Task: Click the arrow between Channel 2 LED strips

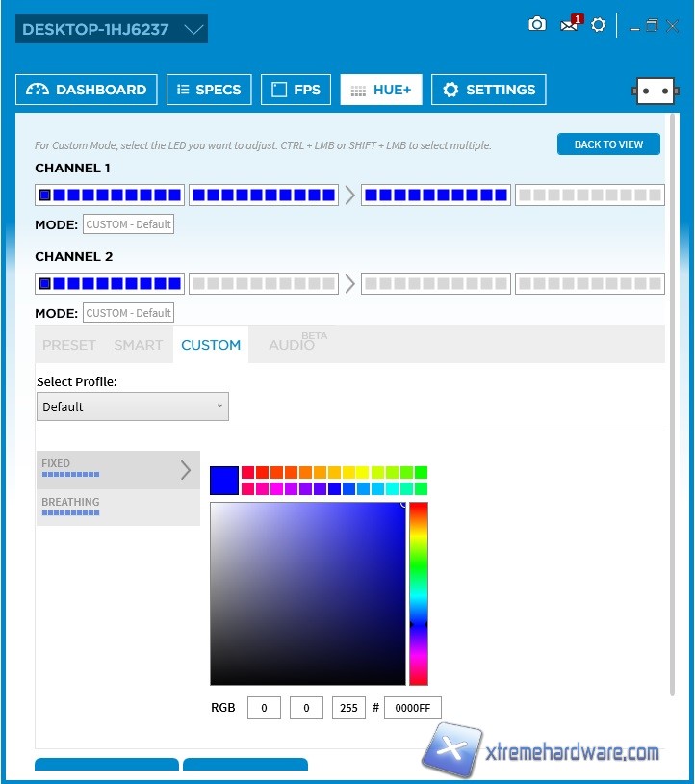Action: pos(349,284)
